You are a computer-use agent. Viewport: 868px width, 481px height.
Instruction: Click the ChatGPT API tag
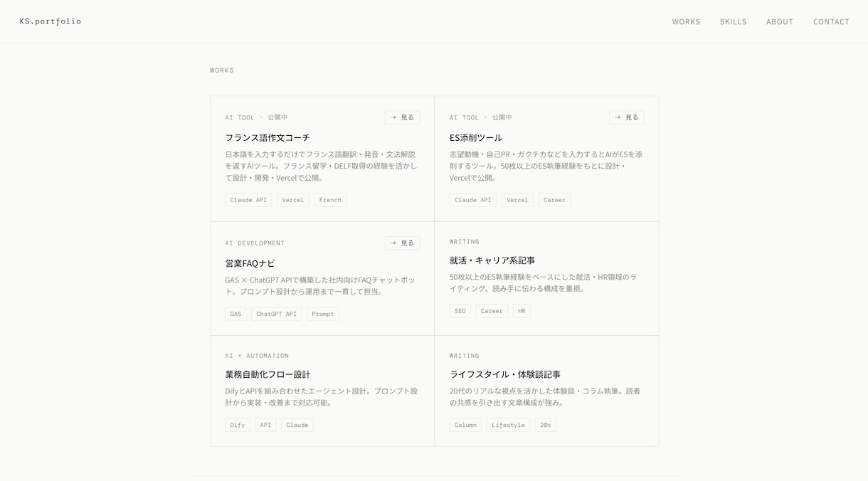point(276,314)
